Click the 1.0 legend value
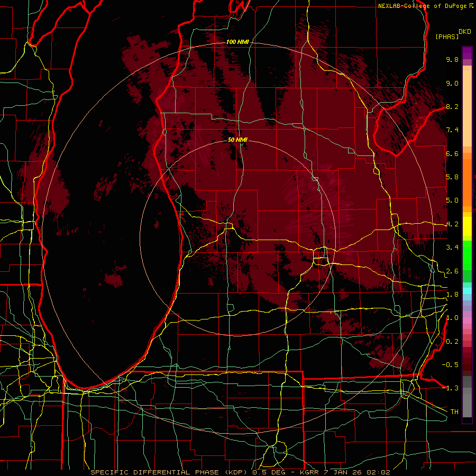 pos(452,318)
